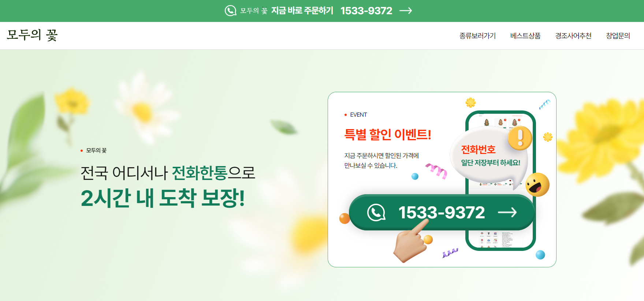Click the laughing smiley emoji
The height and width of the screenshot is (301, 644).
point(537,185)
